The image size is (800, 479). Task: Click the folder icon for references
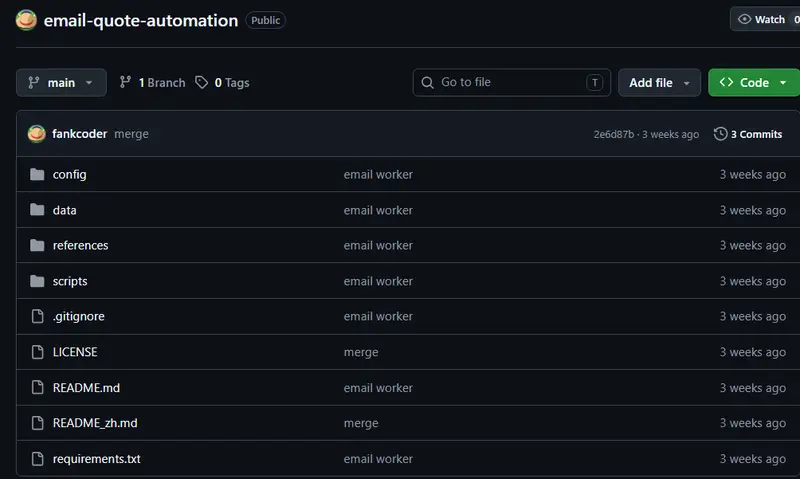37,245
